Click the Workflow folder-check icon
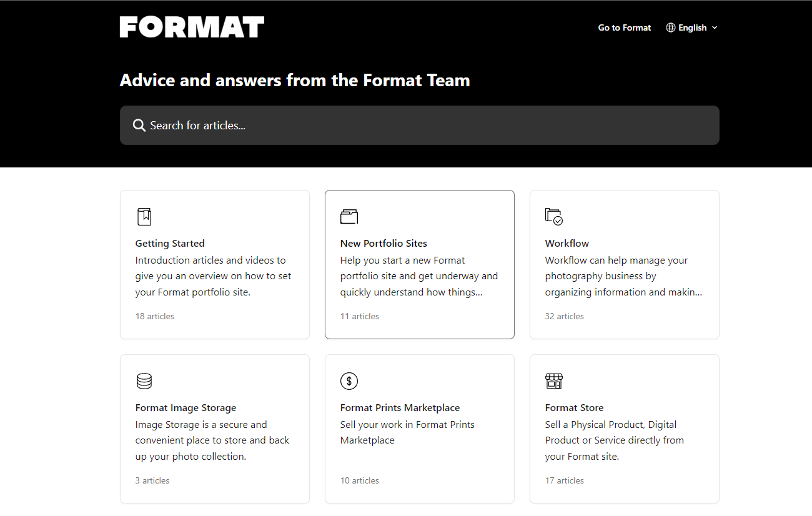The image size is (812, 516). coord(554,217)
